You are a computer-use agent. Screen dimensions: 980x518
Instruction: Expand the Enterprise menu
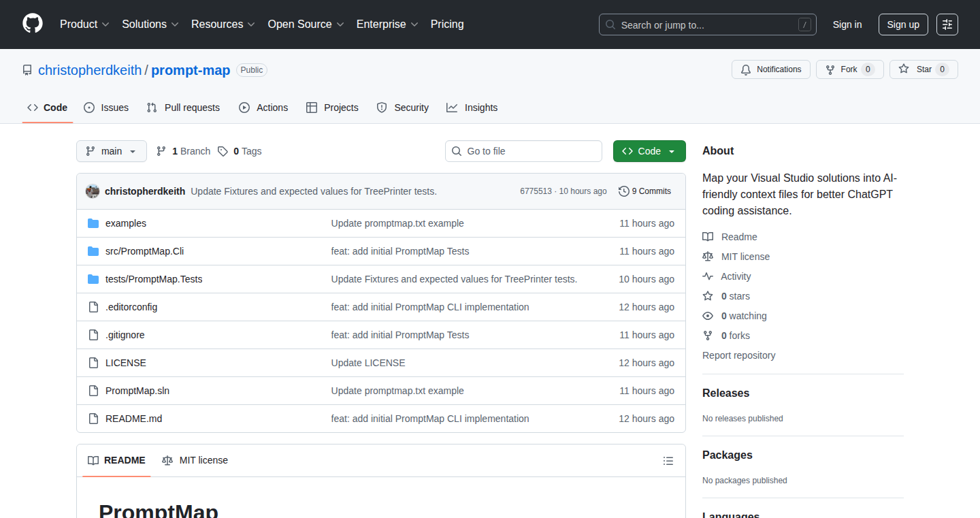[387, 25]
